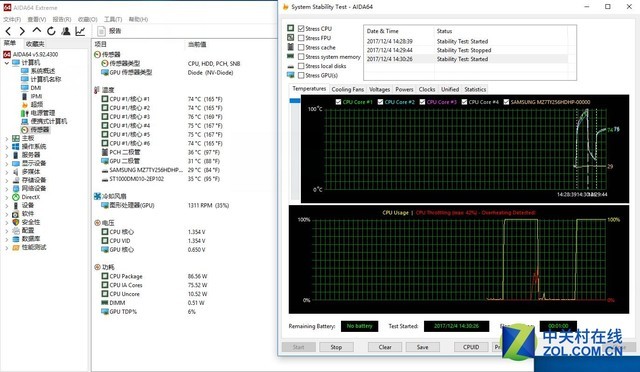640x372 pixels.
Task: Expand the 软件 tree node
Action: pyautogui.click(x=7, y=214)
